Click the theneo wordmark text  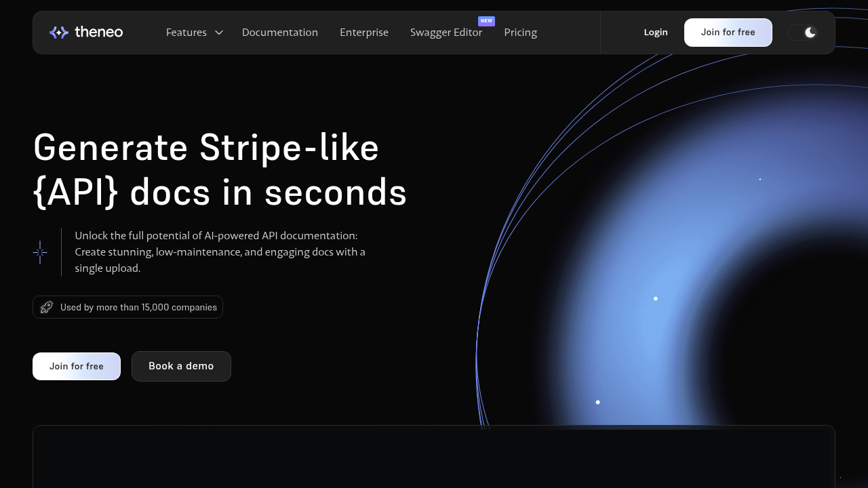[x=98, y=32]
